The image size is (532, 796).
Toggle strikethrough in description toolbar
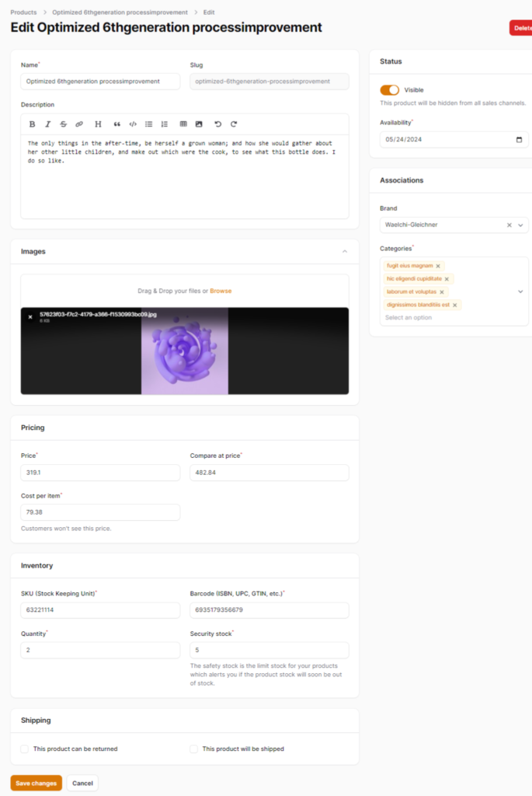tap(64, 124)
